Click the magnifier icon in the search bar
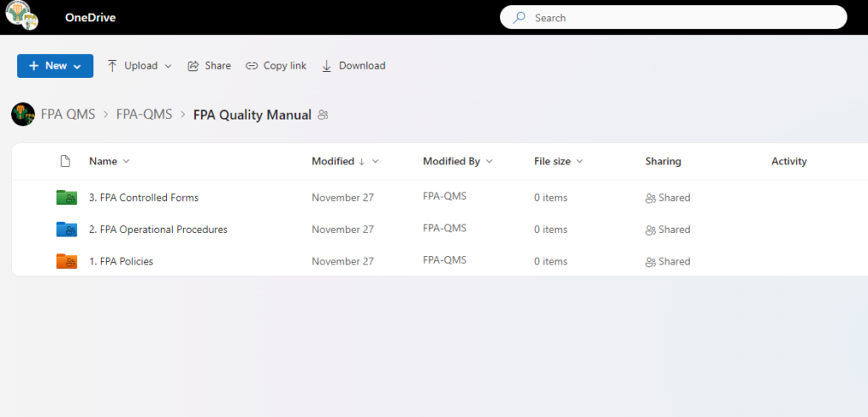The height and width of the screenshot is (417, 868). coord(520,18)
